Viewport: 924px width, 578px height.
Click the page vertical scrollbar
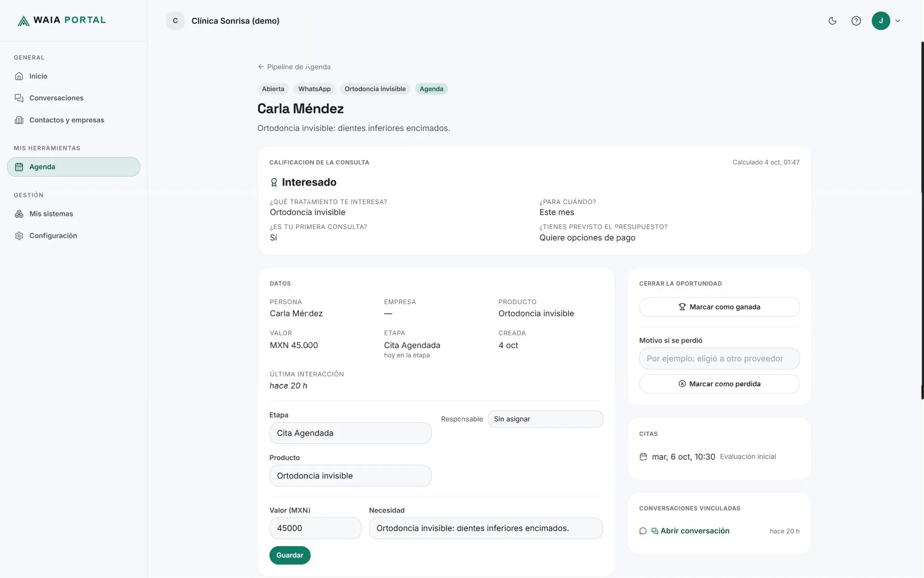click(x=922, y=220)
